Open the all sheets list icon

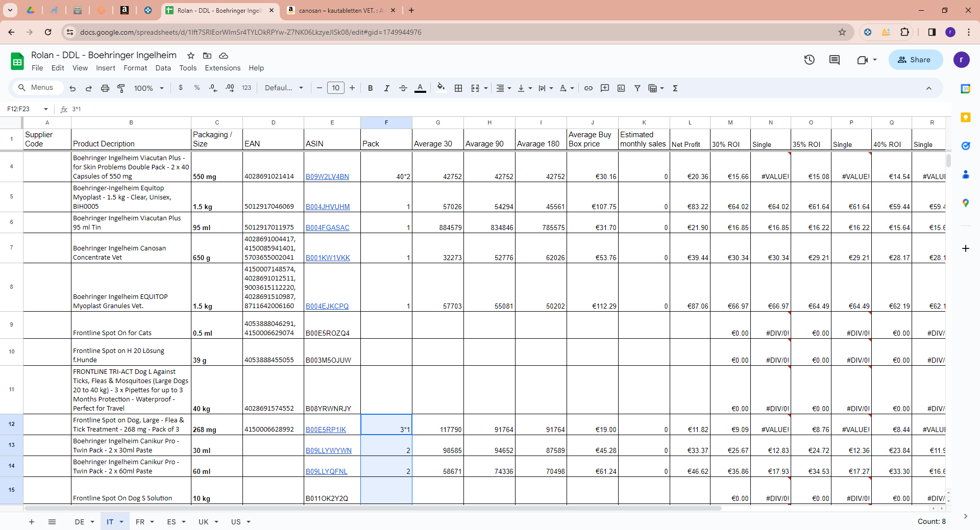[52, 522]
